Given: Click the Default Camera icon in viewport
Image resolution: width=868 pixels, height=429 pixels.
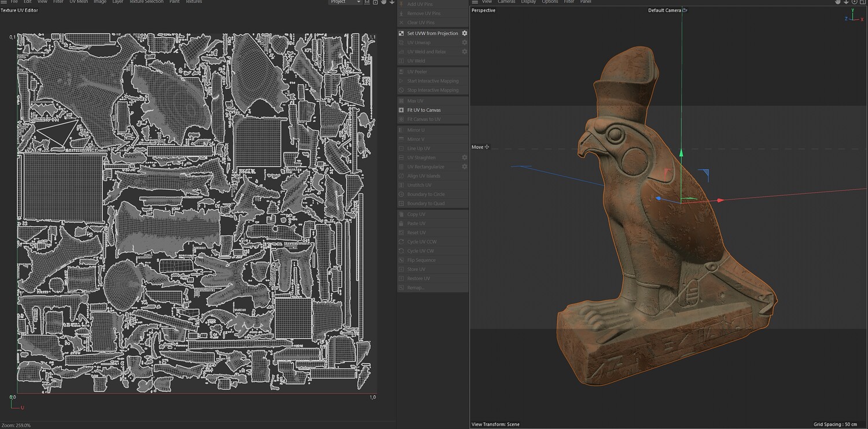Looking at the screenshot, I should click(x=685, y=10).
